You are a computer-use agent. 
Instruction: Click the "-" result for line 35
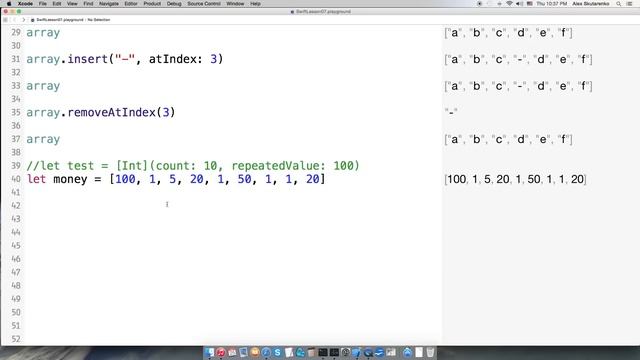click(451, 112)
